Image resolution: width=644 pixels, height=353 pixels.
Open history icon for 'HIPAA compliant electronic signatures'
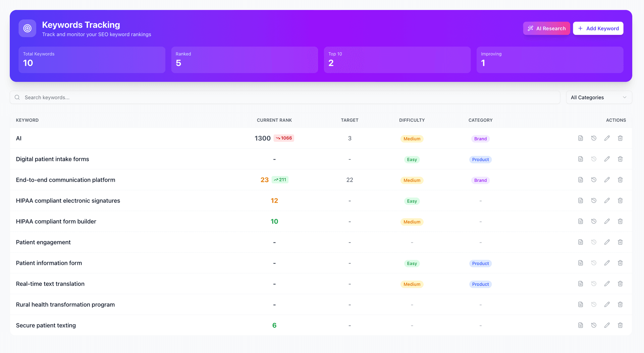(x=594, y=200)
